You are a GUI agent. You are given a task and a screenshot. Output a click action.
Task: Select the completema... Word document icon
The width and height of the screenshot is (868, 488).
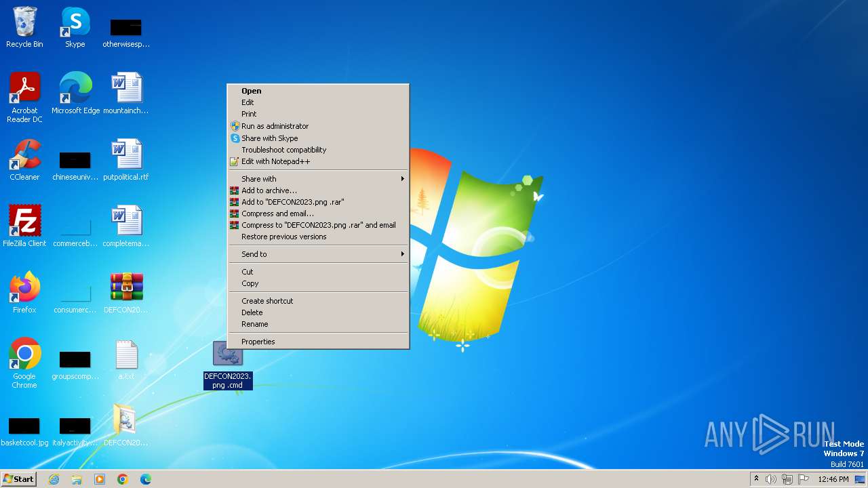point(126,226)
